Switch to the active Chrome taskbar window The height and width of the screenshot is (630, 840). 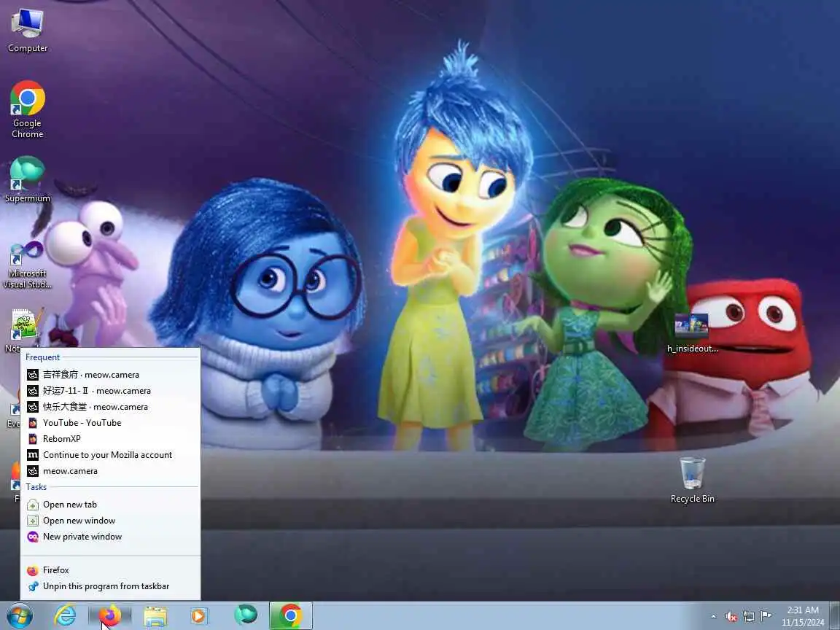(x=290, y=616)
